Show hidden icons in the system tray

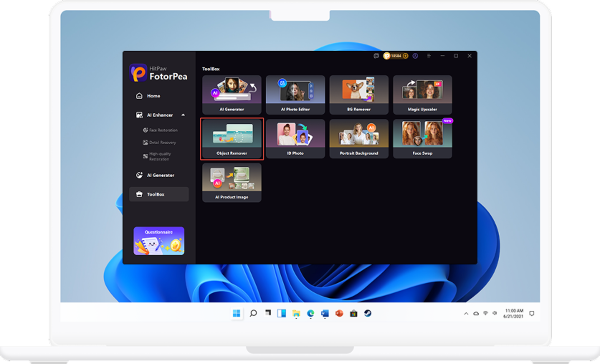click(466, 313)
